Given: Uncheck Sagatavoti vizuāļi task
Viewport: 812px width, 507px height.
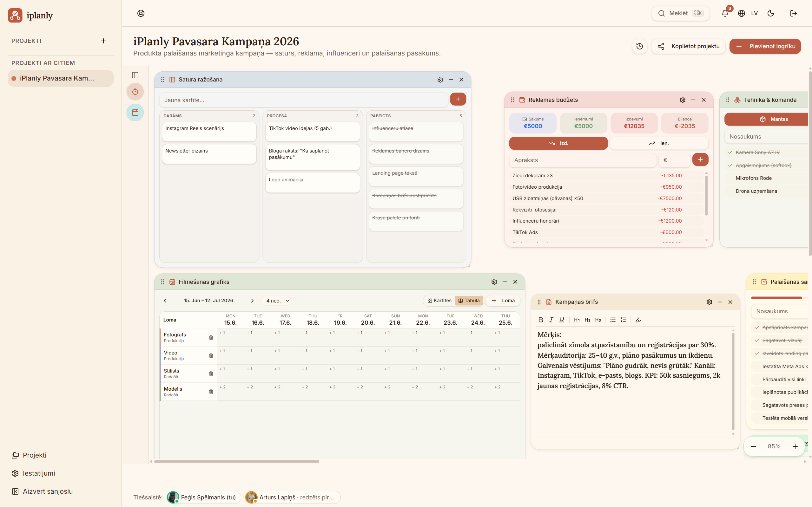Looking at the screenshot, I should 757,340.
